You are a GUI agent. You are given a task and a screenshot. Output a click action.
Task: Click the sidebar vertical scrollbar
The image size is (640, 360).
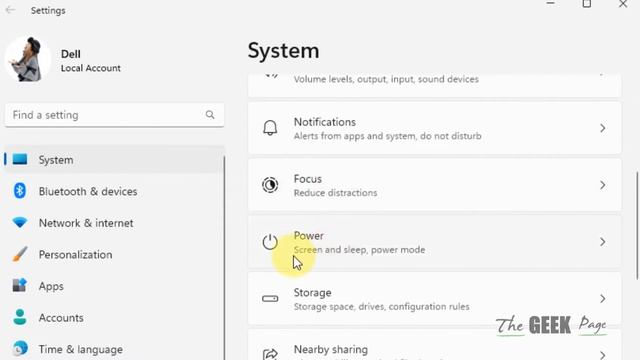[224, 257]
